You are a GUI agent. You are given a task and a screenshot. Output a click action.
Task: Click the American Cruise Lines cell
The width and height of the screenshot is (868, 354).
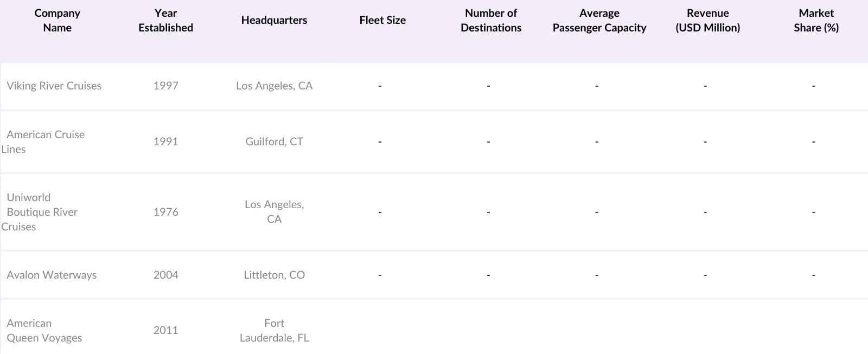pos(46,141)
